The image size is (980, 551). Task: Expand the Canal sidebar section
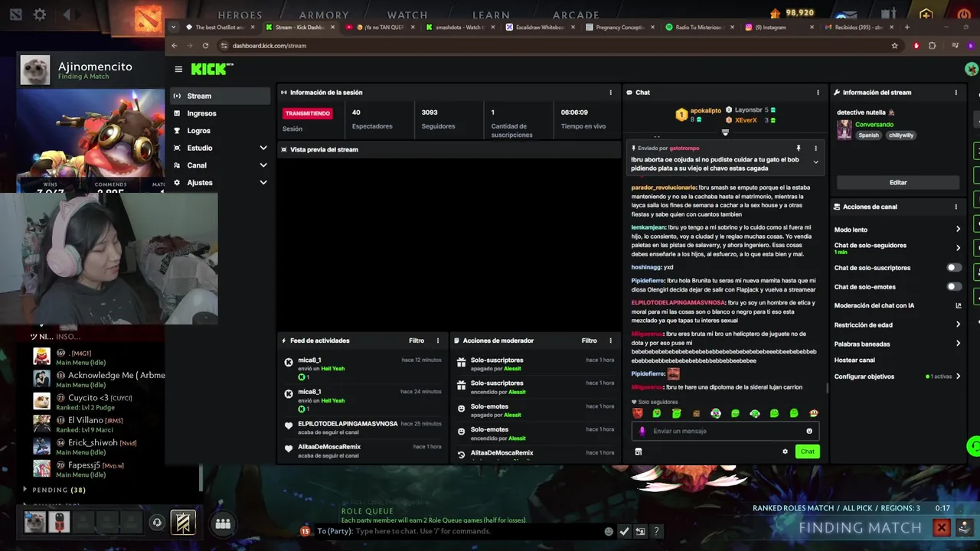(220, 165)
